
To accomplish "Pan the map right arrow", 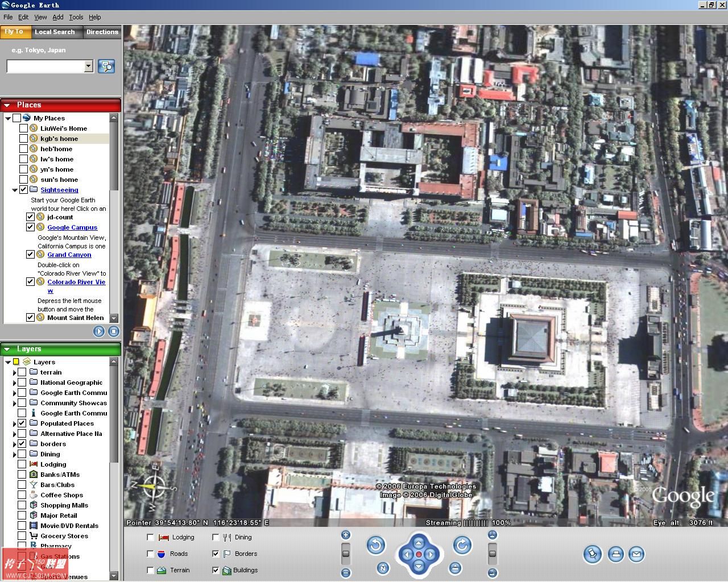I will (x=431, y=554).
